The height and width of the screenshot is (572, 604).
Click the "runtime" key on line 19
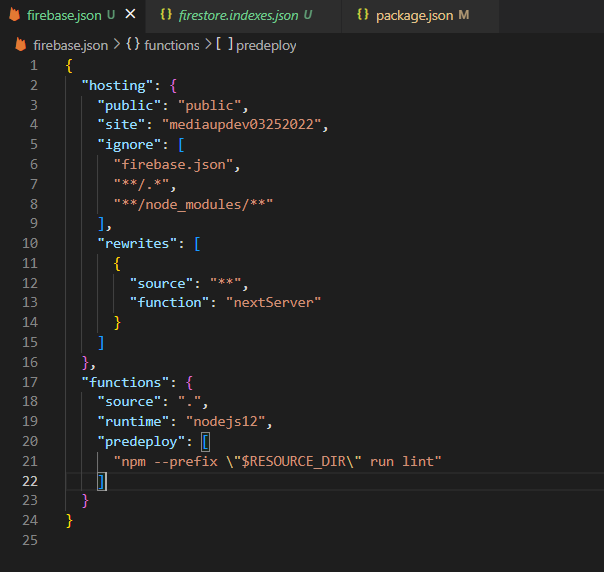click(x=133, y=422)
